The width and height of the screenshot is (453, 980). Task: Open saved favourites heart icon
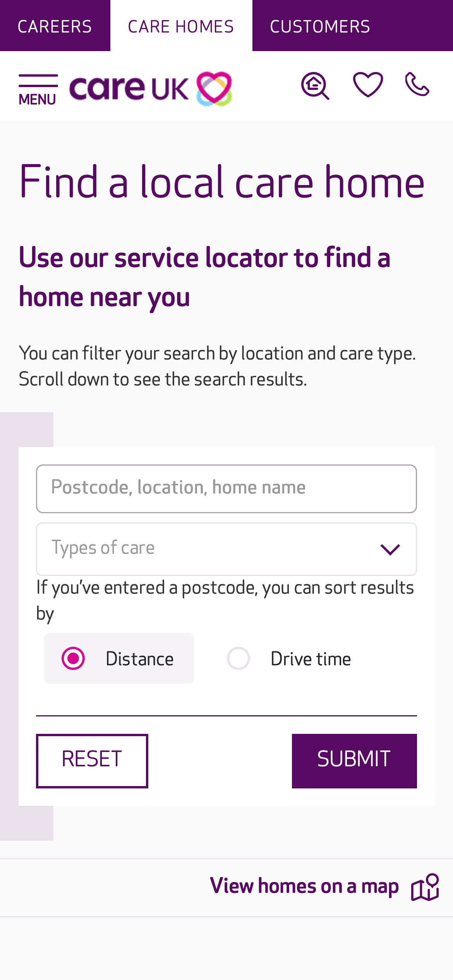point(368,84)
